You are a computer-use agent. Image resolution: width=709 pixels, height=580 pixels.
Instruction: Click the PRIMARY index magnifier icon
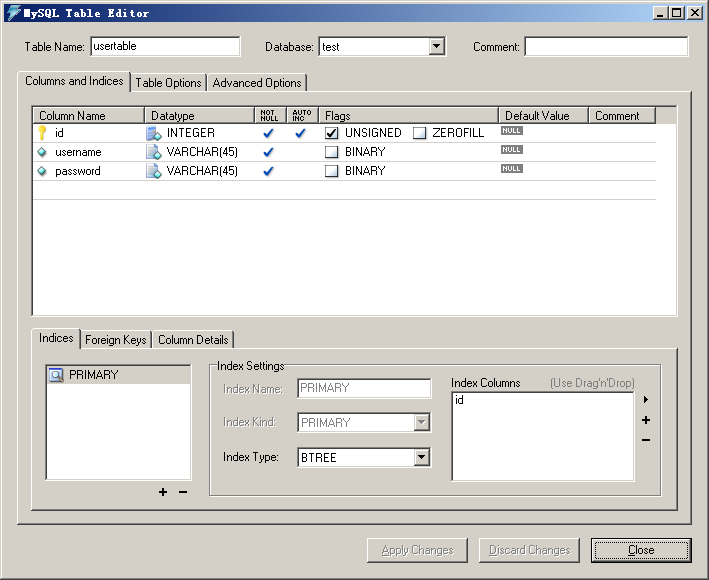56,375
